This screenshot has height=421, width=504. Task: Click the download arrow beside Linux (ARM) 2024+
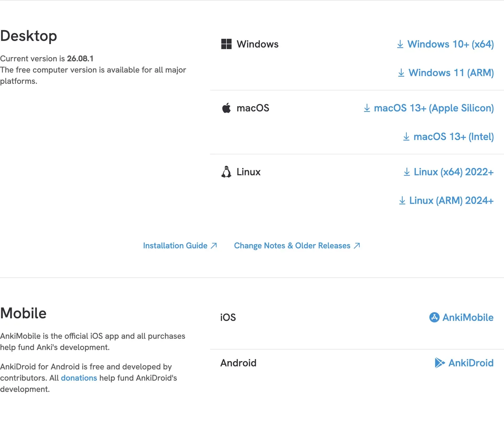pyautogui.click(x=402, y=200)
